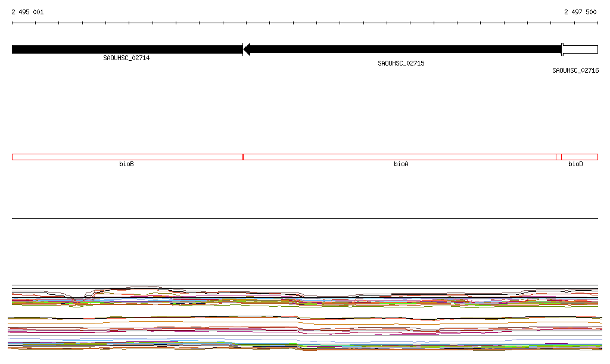The image size is (610, 364).
Task: Click the horizontal line above the expression plots
Action: pyautogui.click(x=305, y=219)
